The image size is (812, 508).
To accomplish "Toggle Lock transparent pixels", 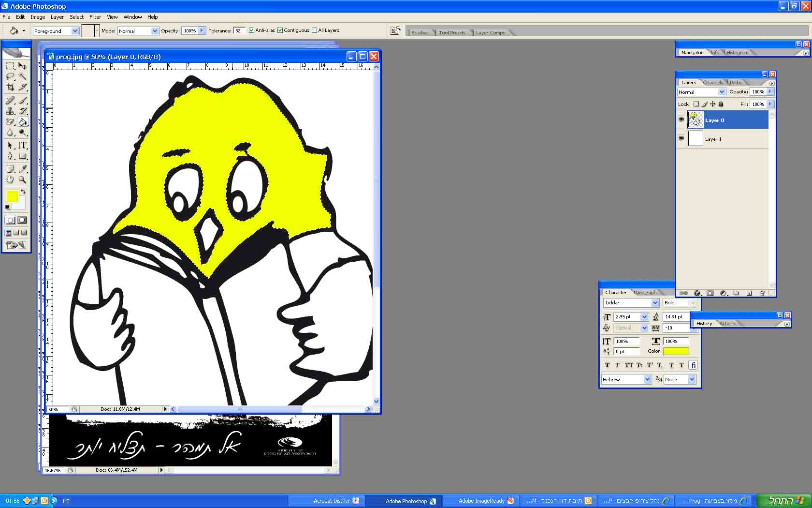I will point(696,104).
